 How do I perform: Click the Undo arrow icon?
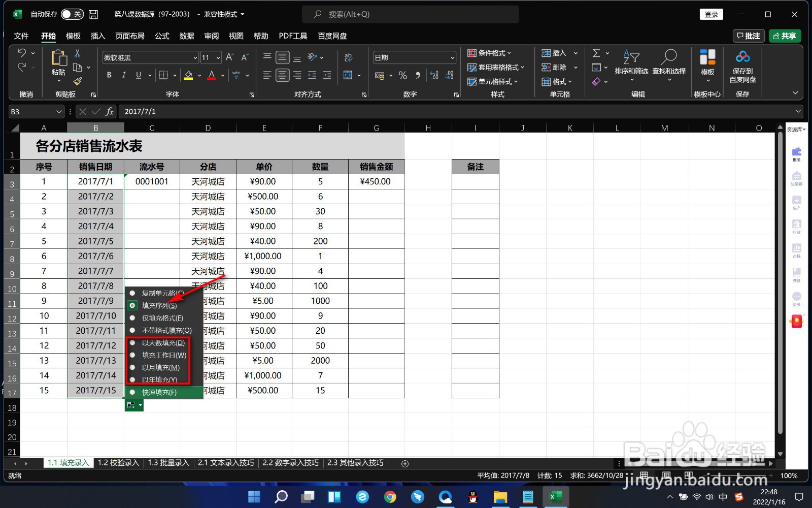(x=21, y=53)
